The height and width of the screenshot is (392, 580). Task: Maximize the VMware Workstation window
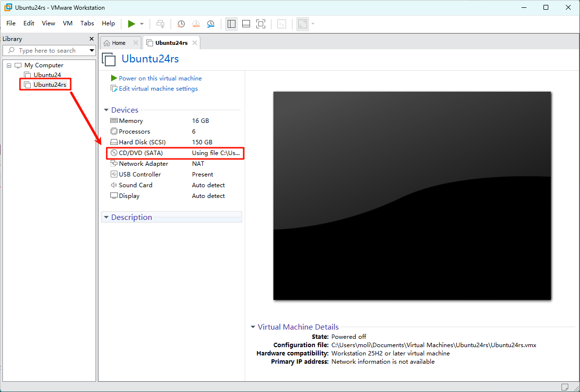point(545,7)
